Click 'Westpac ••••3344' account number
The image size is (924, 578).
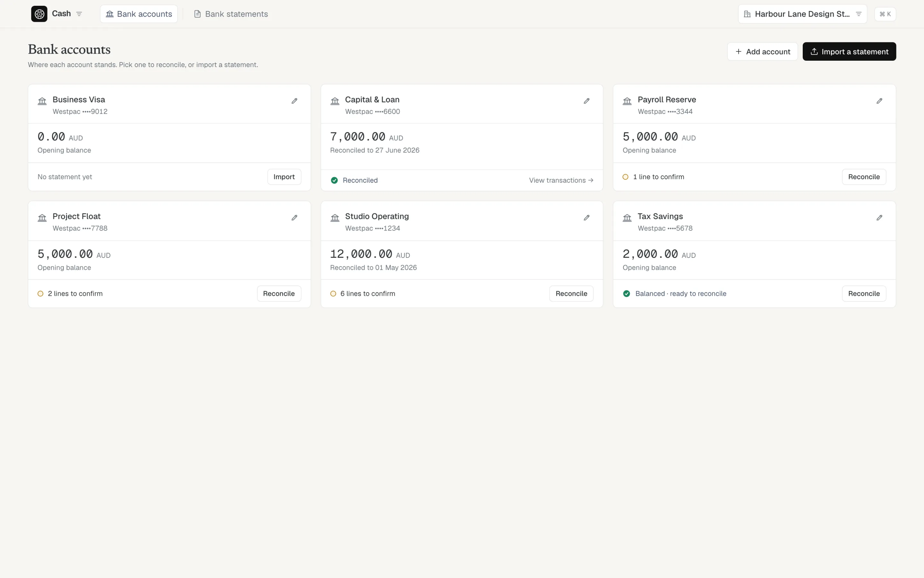665,111
